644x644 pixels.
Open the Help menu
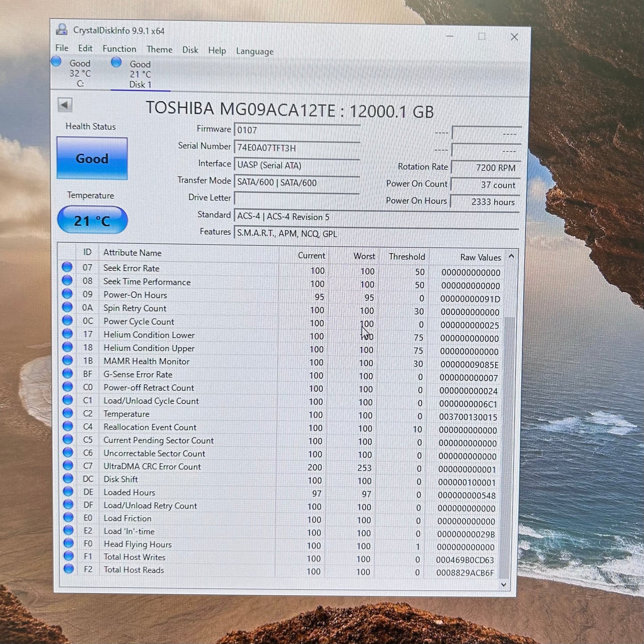(x=217, y=51)
